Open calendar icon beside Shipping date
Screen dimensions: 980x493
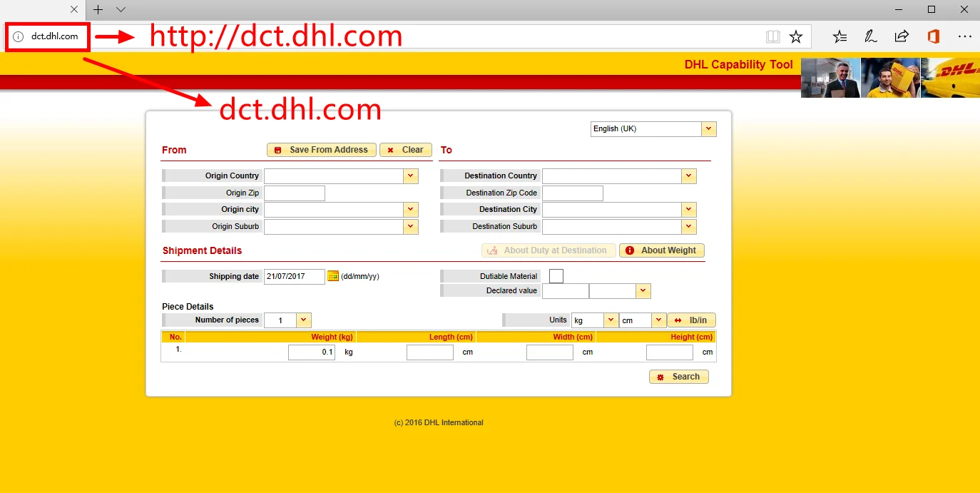333,276
